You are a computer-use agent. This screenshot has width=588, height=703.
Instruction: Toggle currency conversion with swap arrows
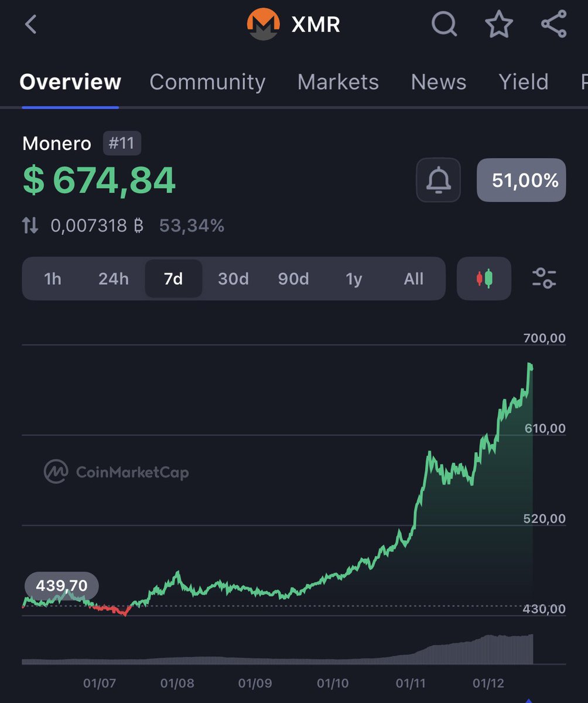coord(30,225)
